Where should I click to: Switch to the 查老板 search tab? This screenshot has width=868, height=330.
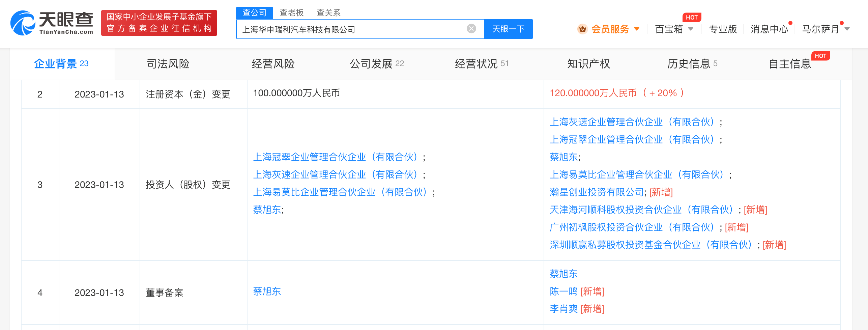(292, 13)
